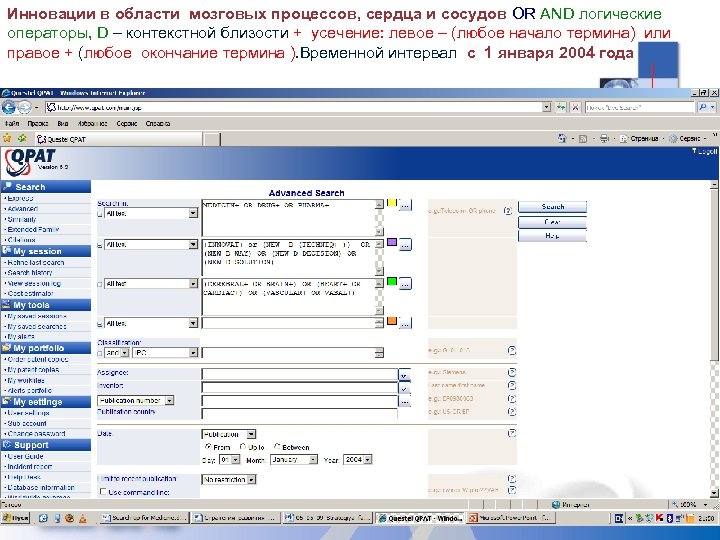Open the ellipsis browse button beside first query box
Image resolution: width=720 pixels, height=540 pixels.
405,205
